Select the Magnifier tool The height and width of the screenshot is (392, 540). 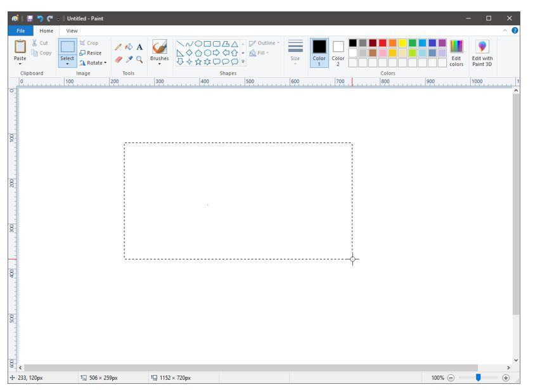(139, 59)
